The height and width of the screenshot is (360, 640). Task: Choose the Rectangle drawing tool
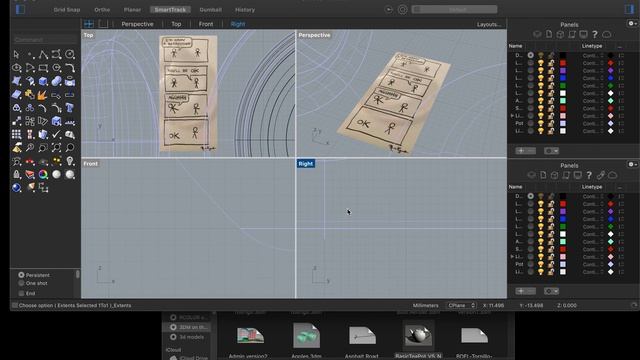point(43,68)
